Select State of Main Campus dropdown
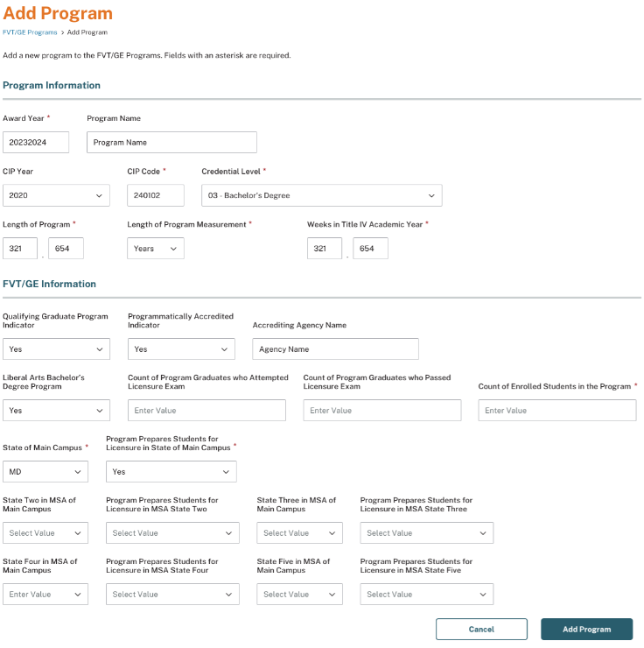Image resolution: width=644 pixels, height=648 pixels. pos(45,471)
